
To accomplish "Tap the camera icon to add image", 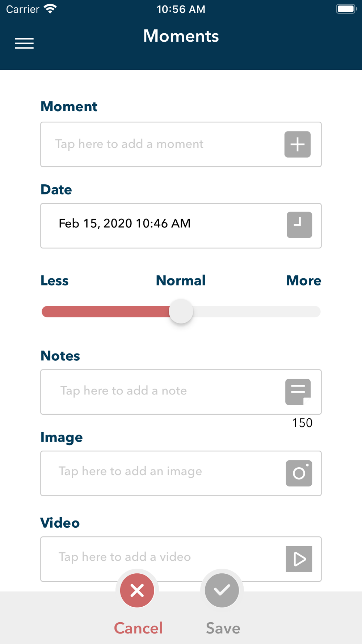I will 299,473.
